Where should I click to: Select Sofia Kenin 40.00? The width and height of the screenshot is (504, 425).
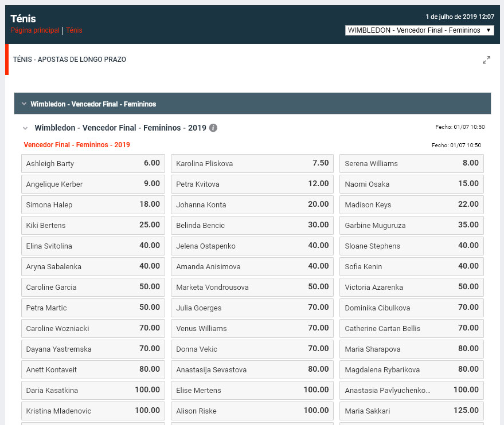tap(412, 266)
